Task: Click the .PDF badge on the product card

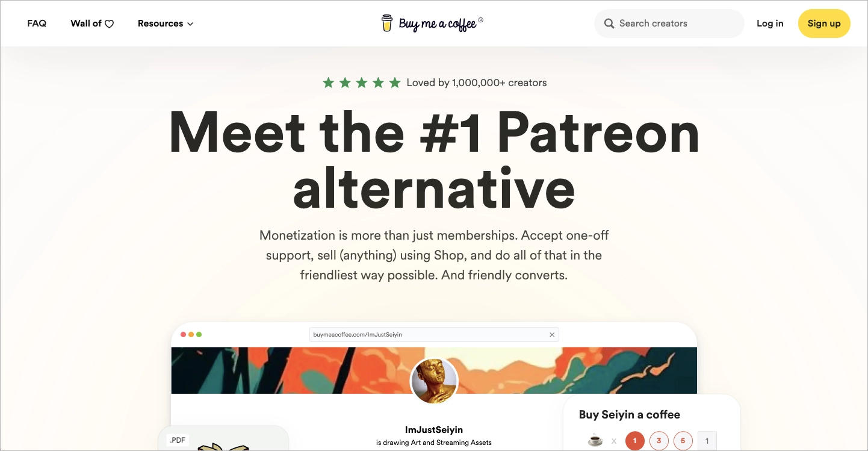Action: point(178,440)
